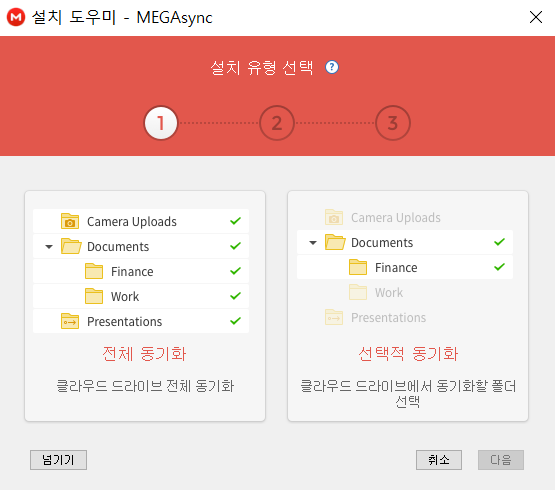
Task: Toggle Documents checkmark in selective sync card
Action: (499, 242)
